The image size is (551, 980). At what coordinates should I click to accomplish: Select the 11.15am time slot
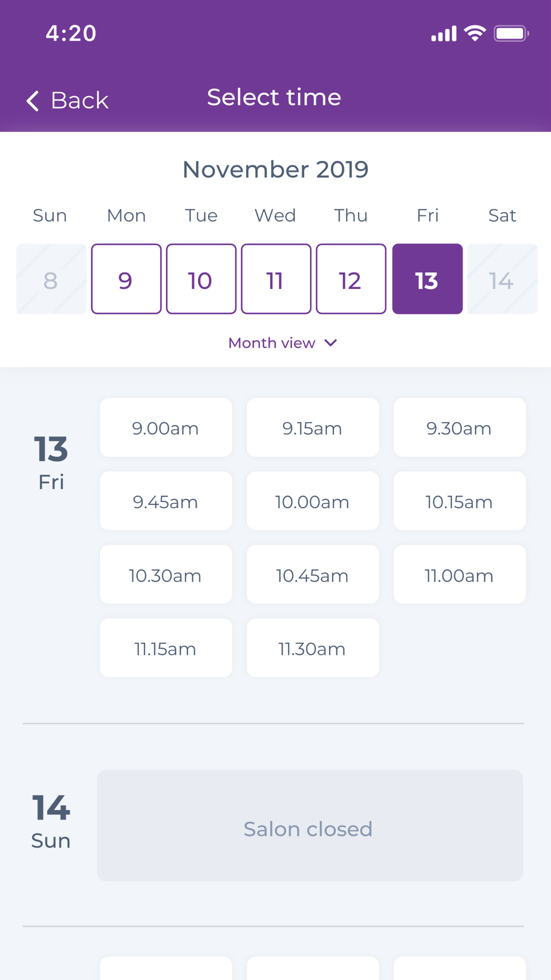165,648
